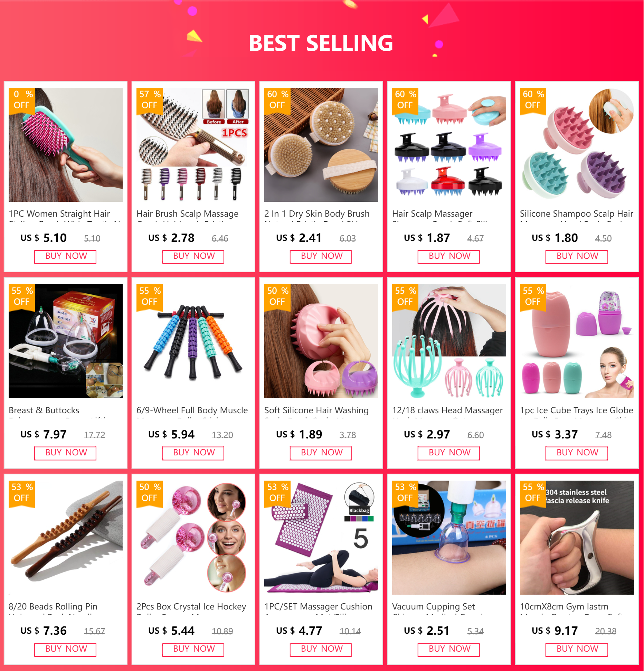The width and height of the screenshot is (644, 671).
Task: Click BUY NOW under US $ 5.44 ice roller
Action: (193, 650)
